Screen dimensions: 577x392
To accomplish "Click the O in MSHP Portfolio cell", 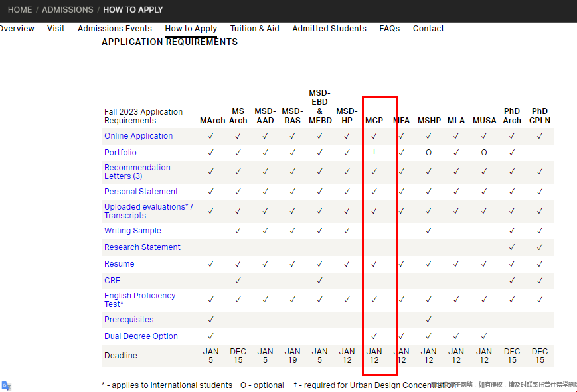I will tap(429, 153).
